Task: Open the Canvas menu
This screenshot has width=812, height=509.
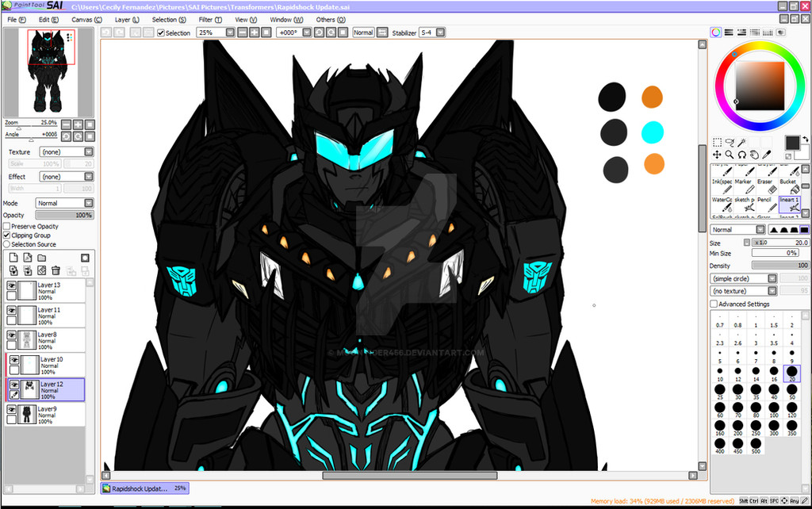Action: [x=86, y=20]
